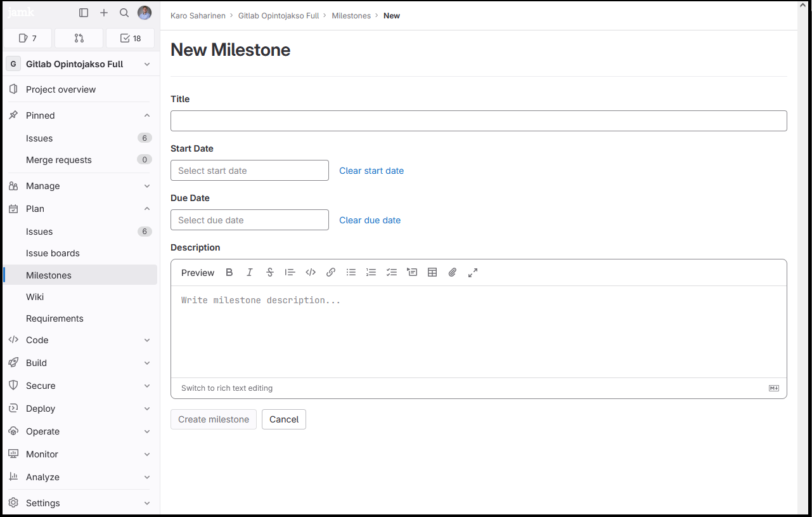Apply italic text formatting
The width and height of the screenshot is (812, 517).
[250, 273]
